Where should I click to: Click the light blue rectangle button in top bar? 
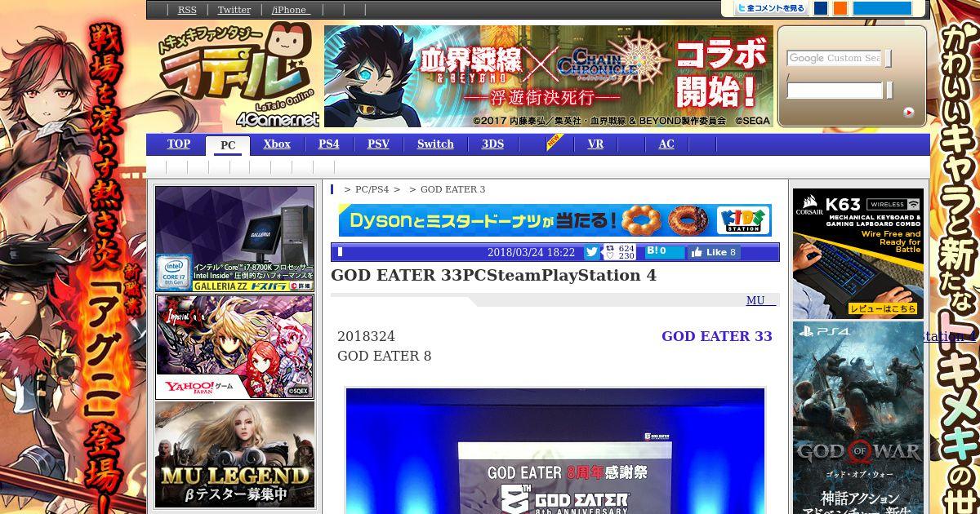(x=882, y=8)
